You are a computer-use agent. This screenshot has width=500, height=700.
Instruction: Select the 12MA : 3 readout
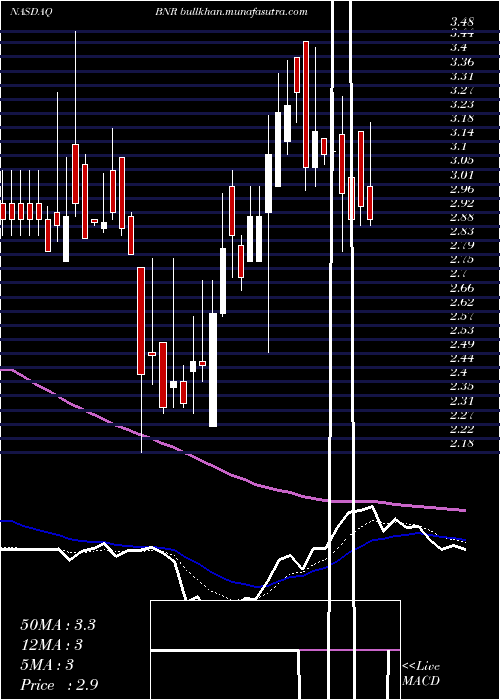coord(52,645)
